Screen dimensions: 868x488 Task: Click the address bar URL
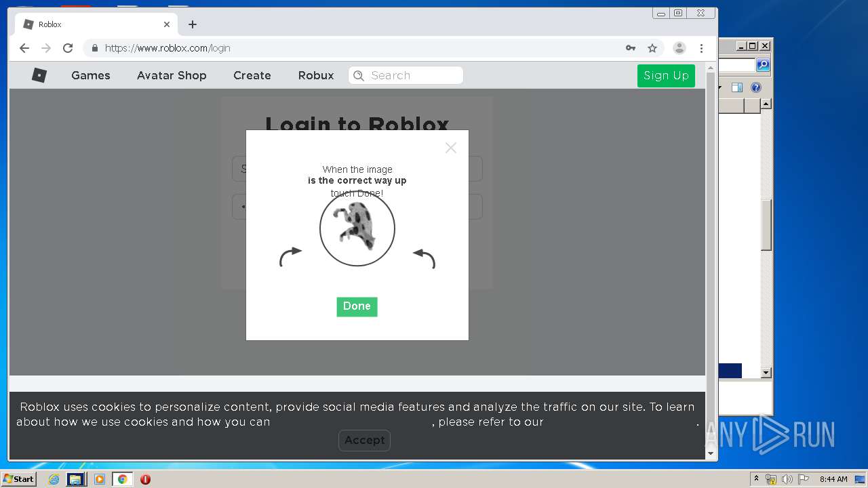(x=167, y=48)
